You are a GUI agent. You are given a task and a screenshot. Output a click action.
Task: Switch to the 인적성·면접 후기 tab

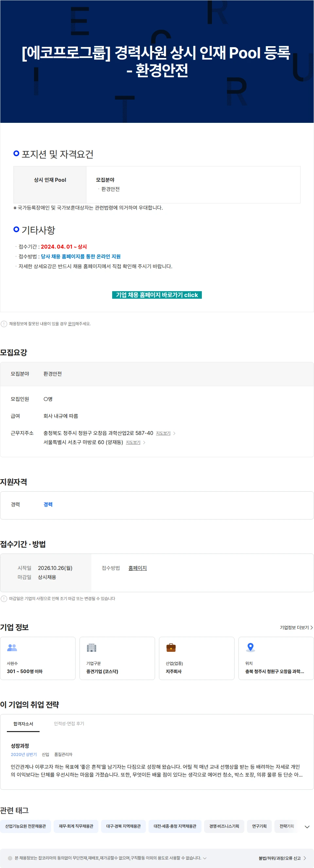[69, 724]
